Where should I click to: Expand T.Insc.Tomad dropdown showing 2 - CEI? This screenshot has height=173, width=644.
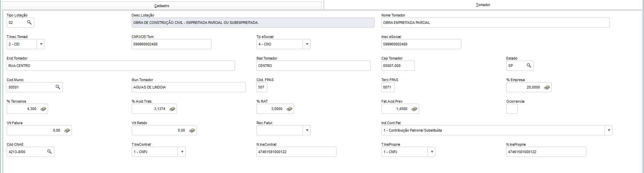(41, 44)
